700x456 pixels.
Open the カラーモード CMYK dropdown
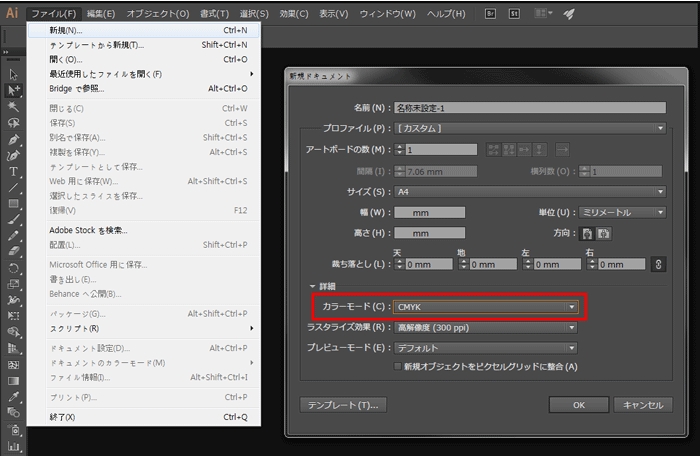485,307
